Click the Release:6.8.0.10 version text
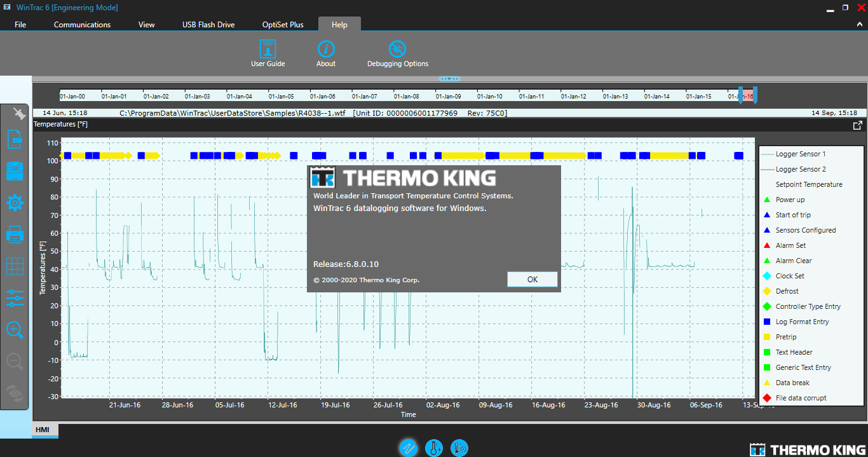This screenshot has width=868, height=457. pos(346,264)
